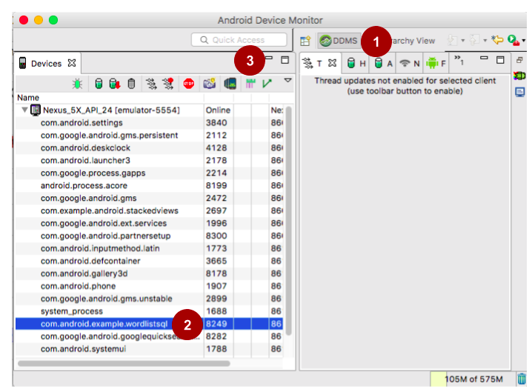This screenshot has width=532, height=392.
Task: Open the File Explorer (F) tab
Action: [436, 63]
